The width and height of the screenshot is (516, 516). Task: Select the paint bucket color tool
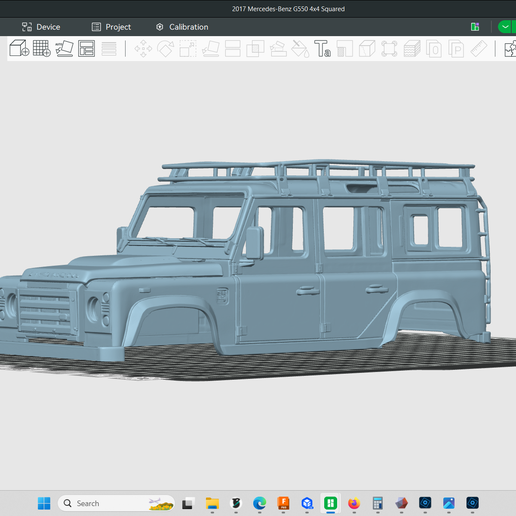click(300, 49)
